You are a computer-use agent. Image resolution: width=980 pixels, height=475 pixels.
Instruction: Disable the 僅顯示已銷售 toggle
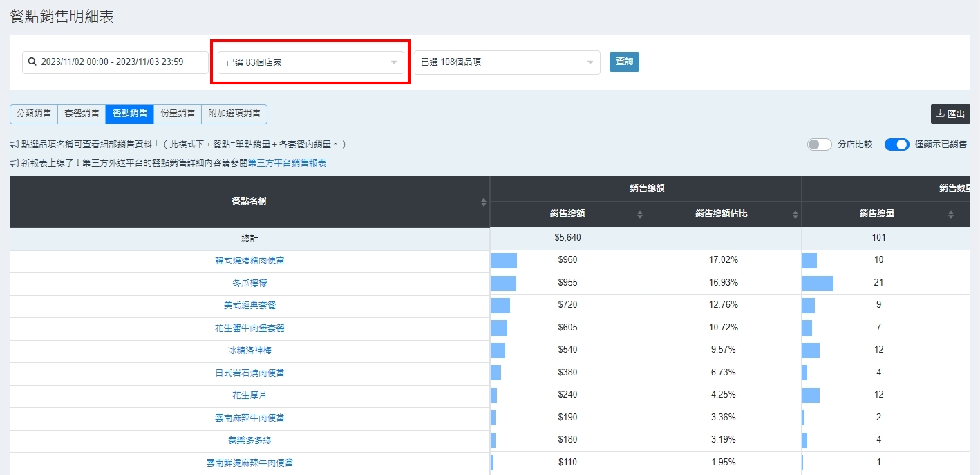coord(896,145)
